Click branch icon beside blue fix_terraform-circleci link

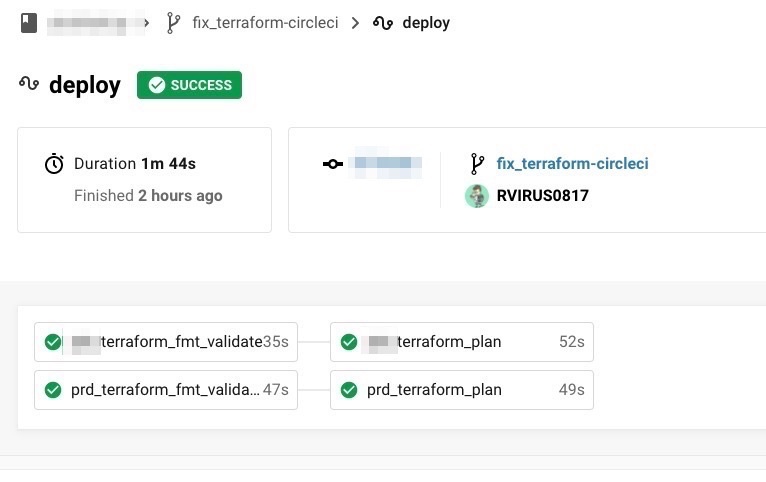pos(477,164)
